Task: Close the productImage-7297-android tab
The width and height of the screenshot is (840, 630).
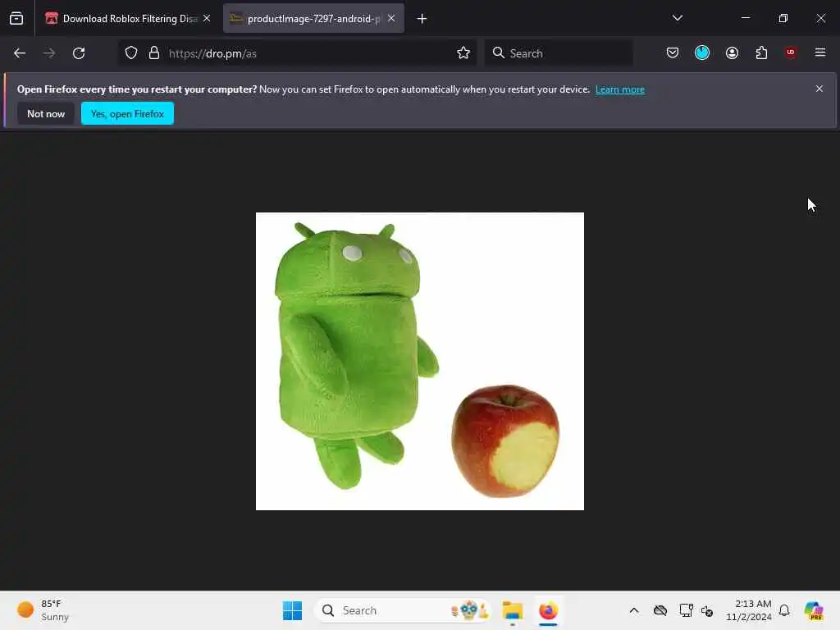Action: coord(391,18)
